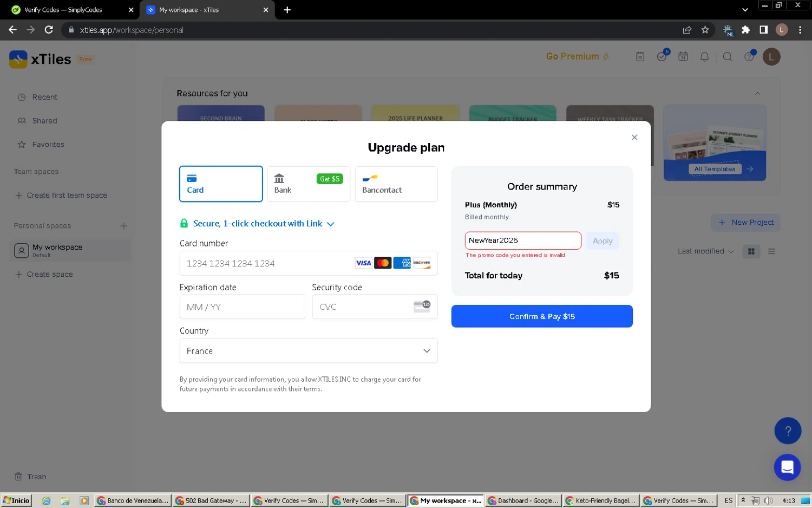Open the chat support bubble

787,467
